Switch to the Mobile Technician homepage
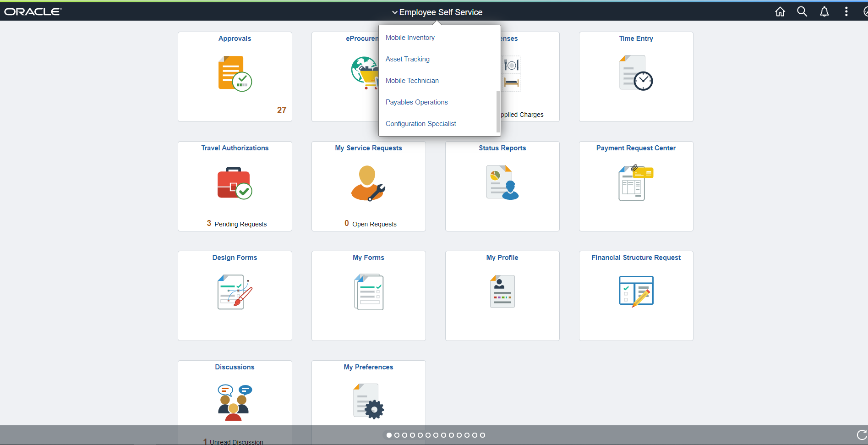Viewport: 868px width, 445px height. tap(412, 81)
